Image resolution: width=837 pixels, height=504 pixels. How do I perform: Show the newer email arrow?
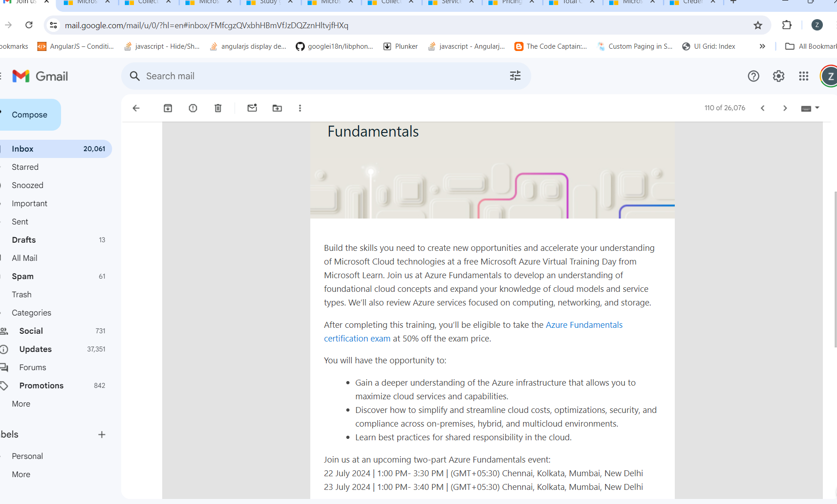point(762,108)
